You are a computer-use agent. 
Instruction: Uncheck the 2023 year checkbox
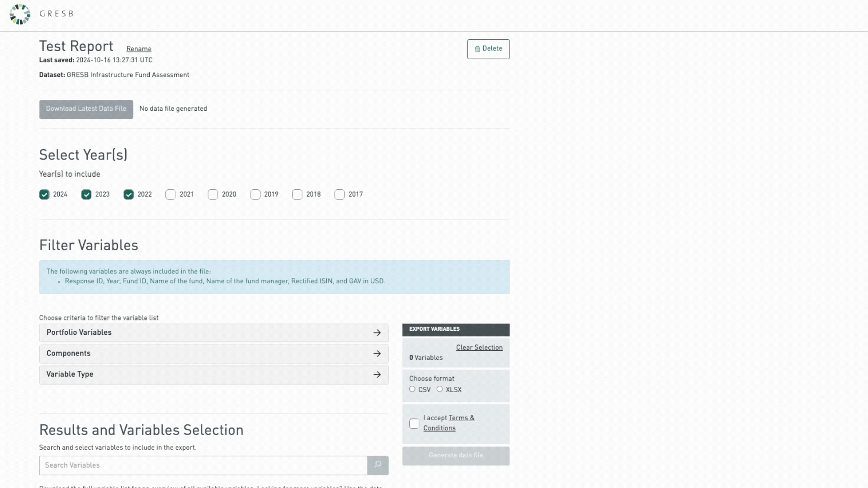(x=86, y=194)
